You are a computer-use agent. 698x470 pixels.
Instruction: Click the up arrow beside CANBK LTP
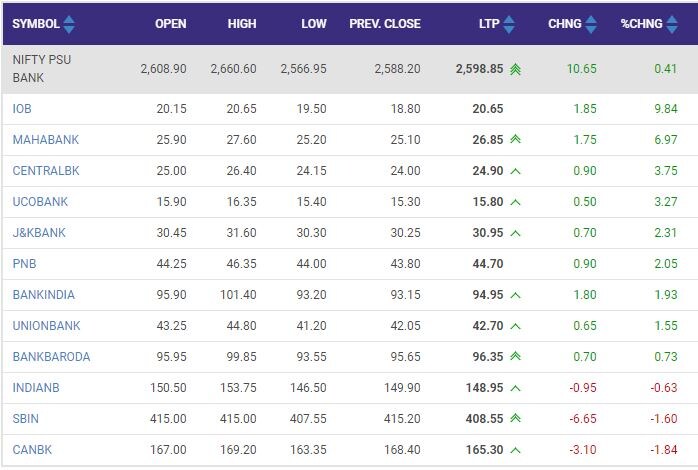pyautogui.click(x=515, y=451)
